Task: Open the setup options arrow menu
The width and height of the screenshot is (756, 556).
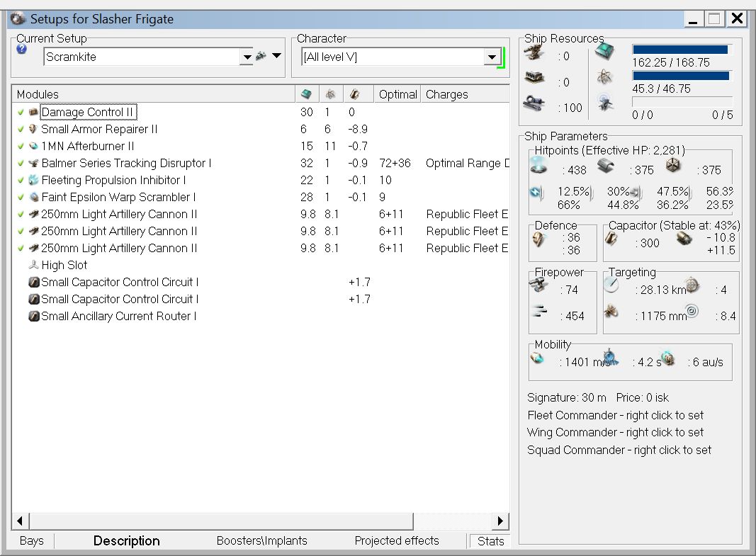Action: click(x=277, y=55)
